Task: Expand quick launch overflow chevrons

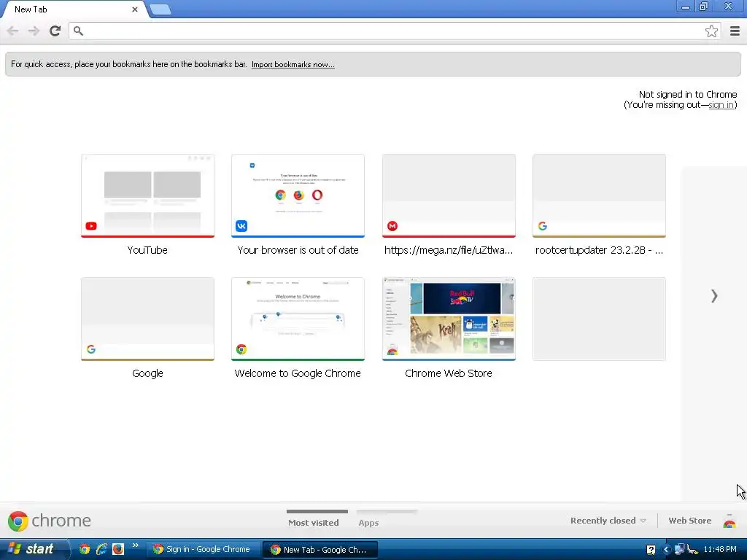Action: 135,545
